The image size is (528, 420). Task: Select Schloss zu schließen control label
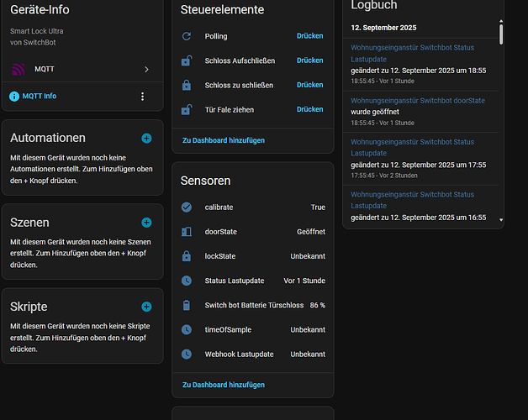click(x=239, y=85)
